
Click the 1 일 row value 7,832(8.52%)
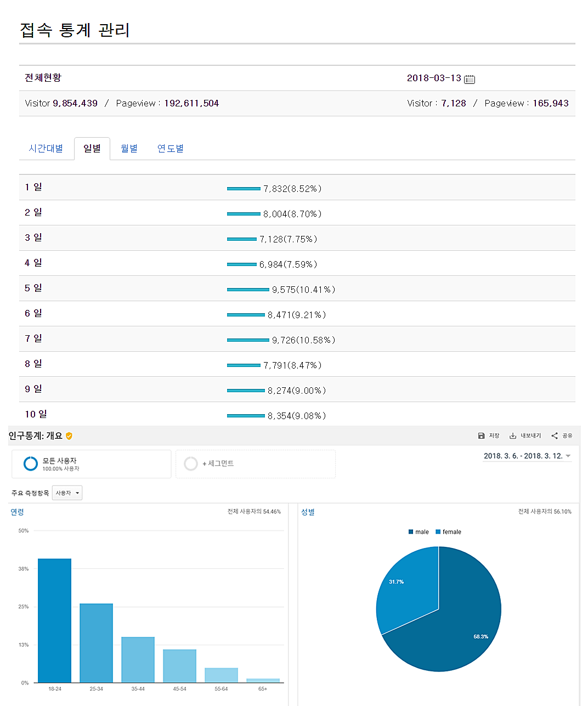tap(292, 189)
